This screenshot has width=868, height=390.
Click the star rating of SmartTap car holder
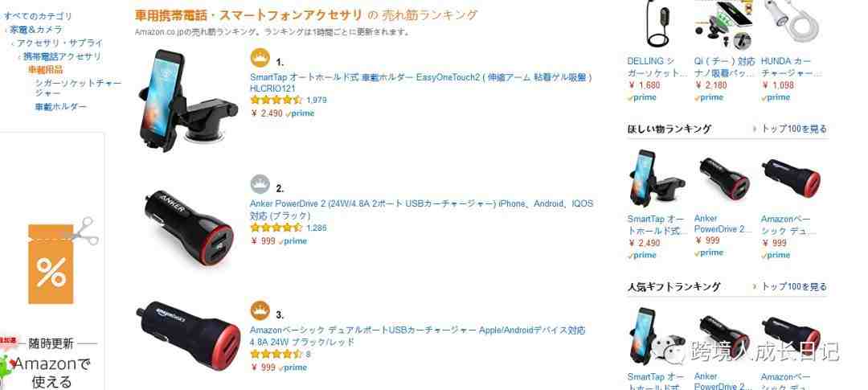[x=276, y=101]
